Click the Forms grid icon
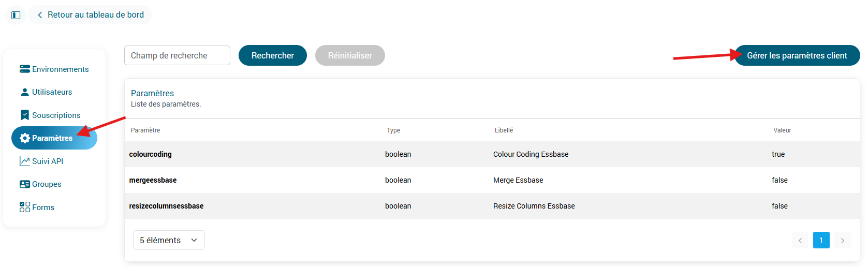868x267 pixels. click(x=24, y=207)
